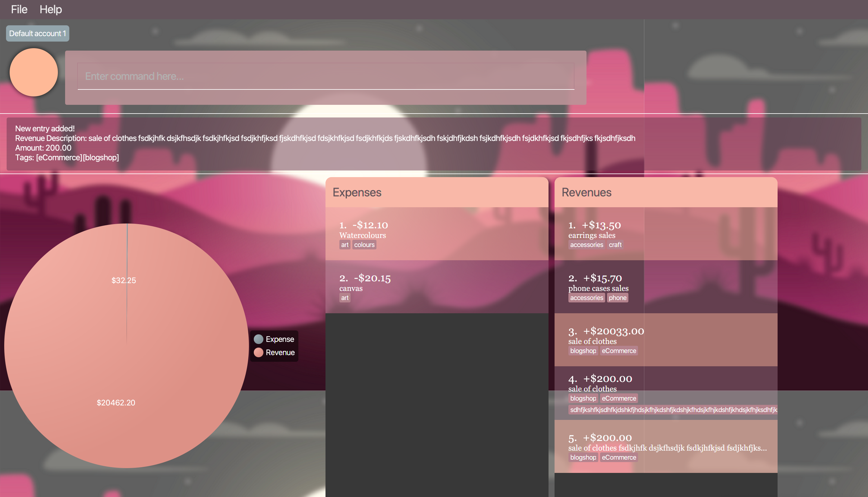The height and width of the screenshot is (497, 868).
Task: Click the colours tag on Watercolours
Action: coord(364,245)
